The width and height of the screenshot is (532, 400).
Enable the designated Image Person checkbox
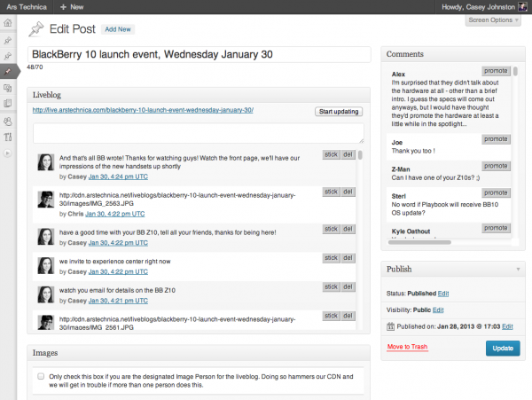click(41, 376)
